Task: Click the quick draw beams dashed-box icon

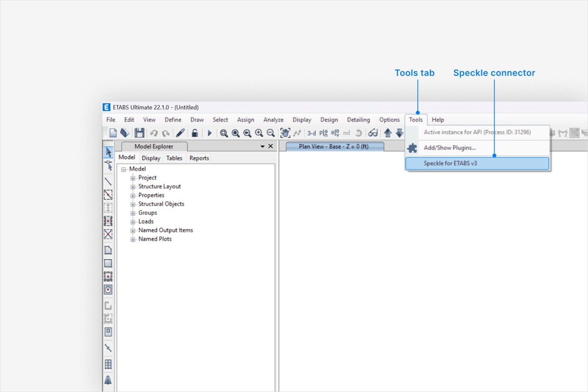Action: (x=108, y=195)
